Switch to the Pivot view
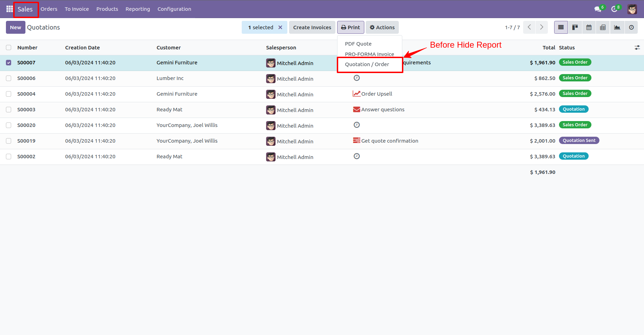Screen dimensions: 644x335 pos(603,27)
